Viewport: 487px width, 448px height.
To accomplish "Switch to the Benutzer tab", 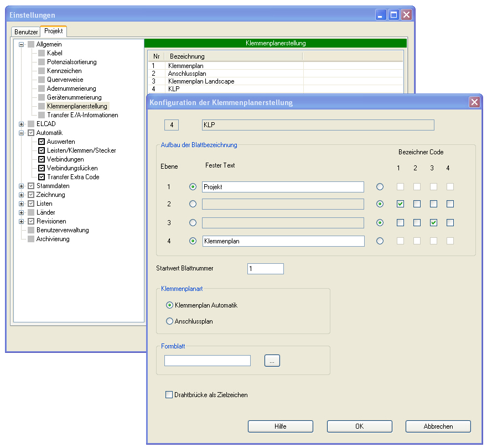I will pos(26,32).
